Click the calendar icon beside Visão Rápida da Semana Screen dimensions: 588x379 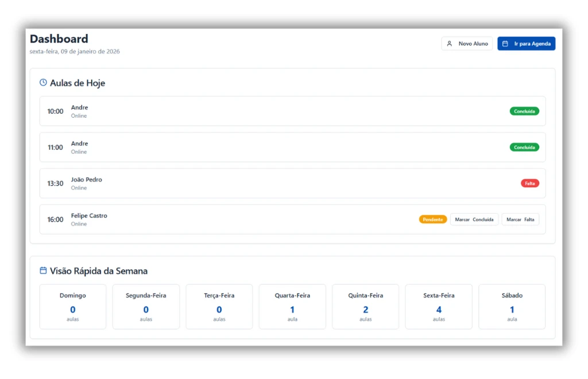(43, 270)
